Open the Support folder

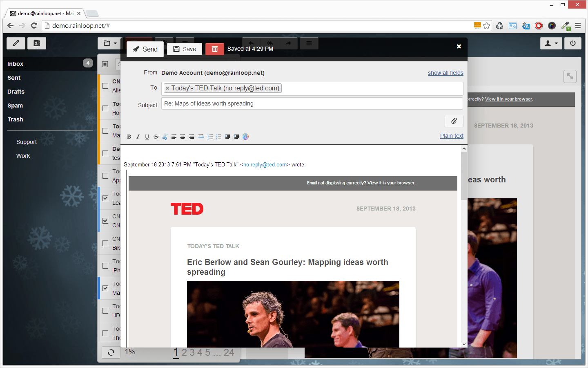tap(50, 142)
